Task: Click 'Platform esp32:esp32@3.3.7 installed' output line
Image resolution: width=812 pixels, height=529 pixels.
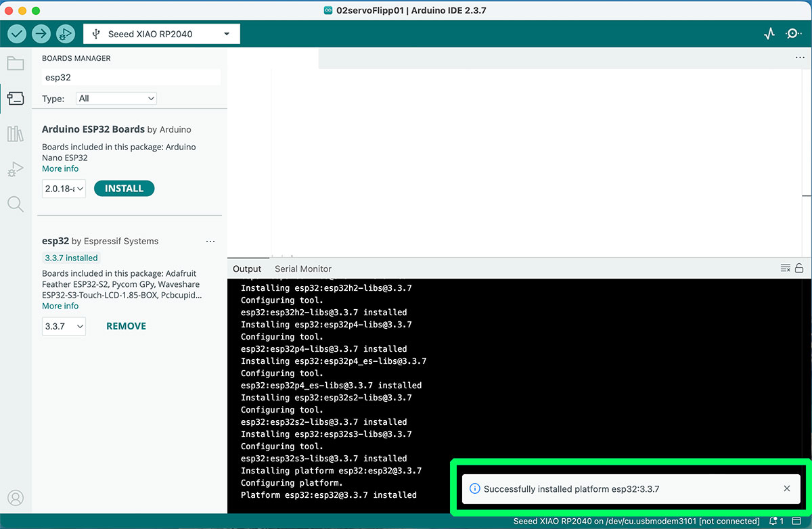Action: [x=329, y=495]
